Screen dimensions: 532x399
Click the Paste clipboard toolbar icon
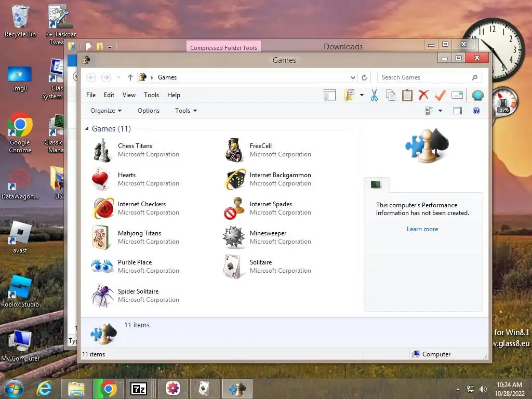407,96
